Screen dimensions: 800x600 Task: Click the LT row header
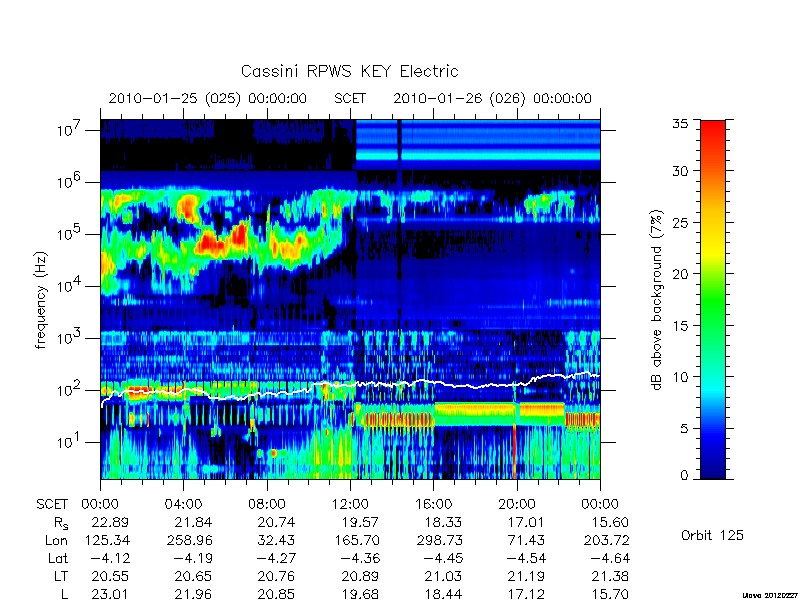pos(61,577)
